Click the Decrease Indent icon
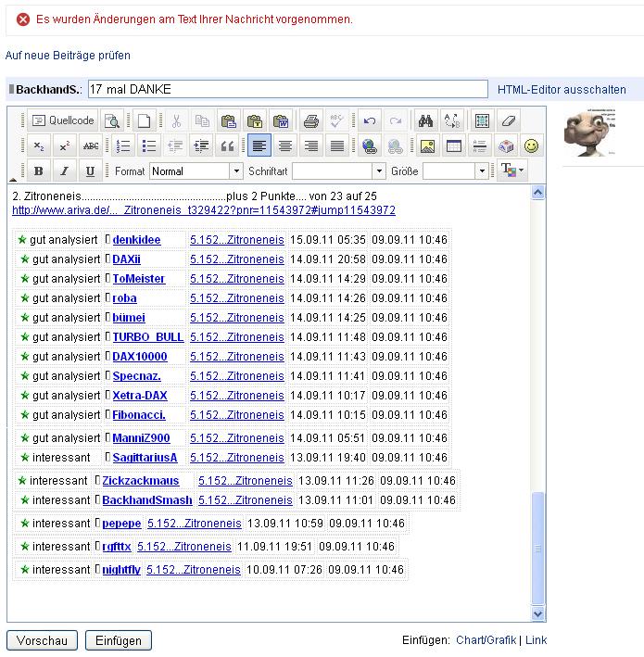This screenshot has width=644, height=657. point(175,145)
